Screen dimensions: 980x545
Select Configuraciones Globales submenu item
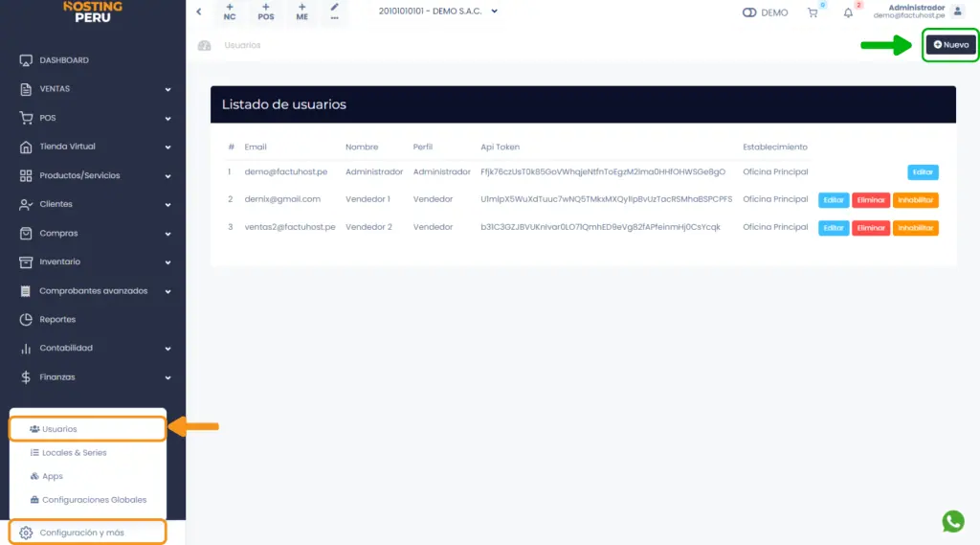(x=87, y=500)
